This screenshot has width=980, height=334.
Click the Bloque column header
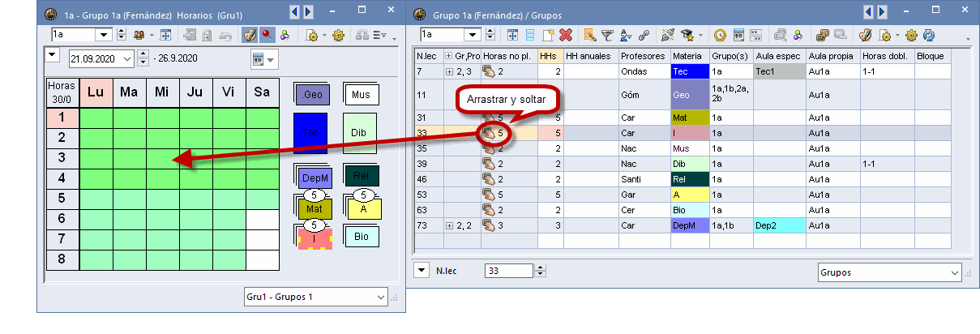932,56
